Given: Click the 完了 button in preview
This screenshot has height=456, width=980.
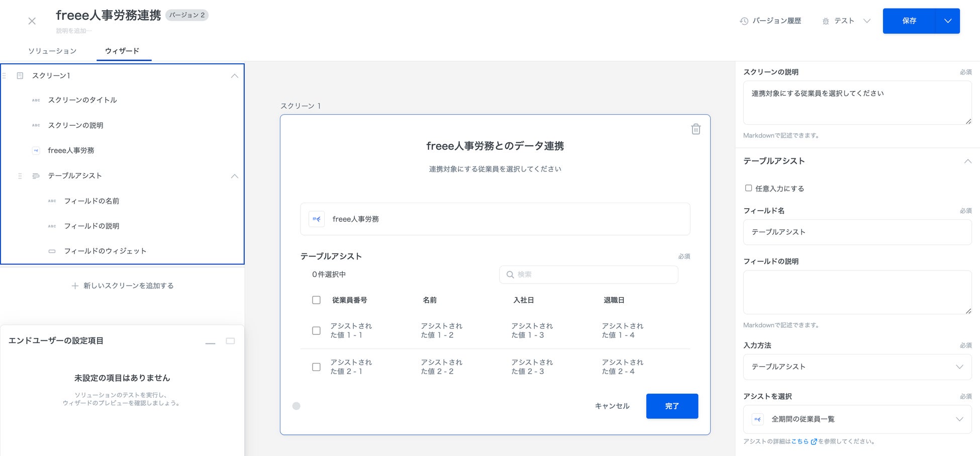Looking at the screenshot, I should (x=672, y=406).
